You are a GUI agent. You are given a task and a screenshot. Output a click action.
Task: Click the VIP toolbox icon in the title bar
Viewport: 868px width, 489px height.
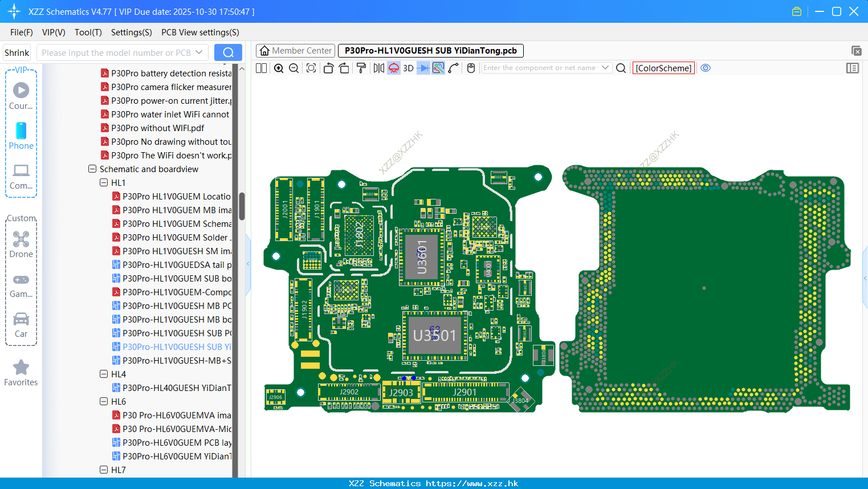click(x=797, y=11)
